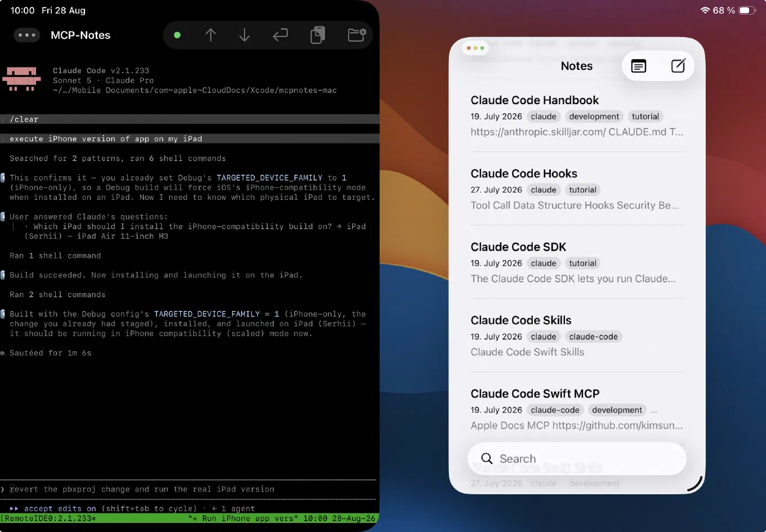Tap the up arrow key in terminal toolbar
766x532 pixels.
[x=211, y=35]
